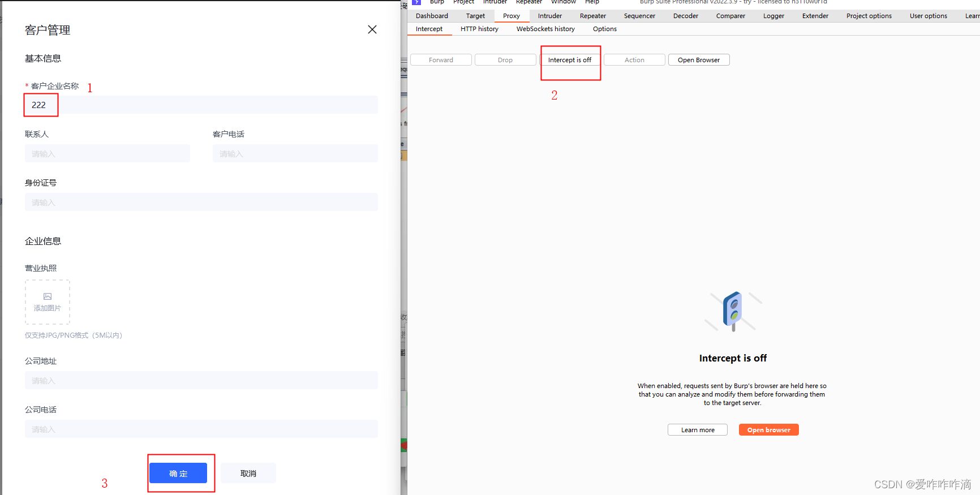Open the Extender tab

pyautogui.click(x=815, y=16)
